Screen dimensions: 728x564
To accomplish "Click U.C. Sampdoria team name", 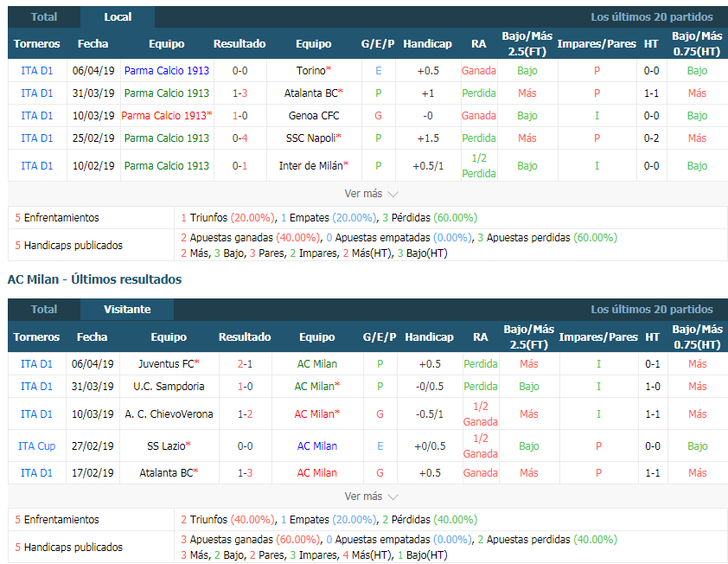I will point(169,386).
